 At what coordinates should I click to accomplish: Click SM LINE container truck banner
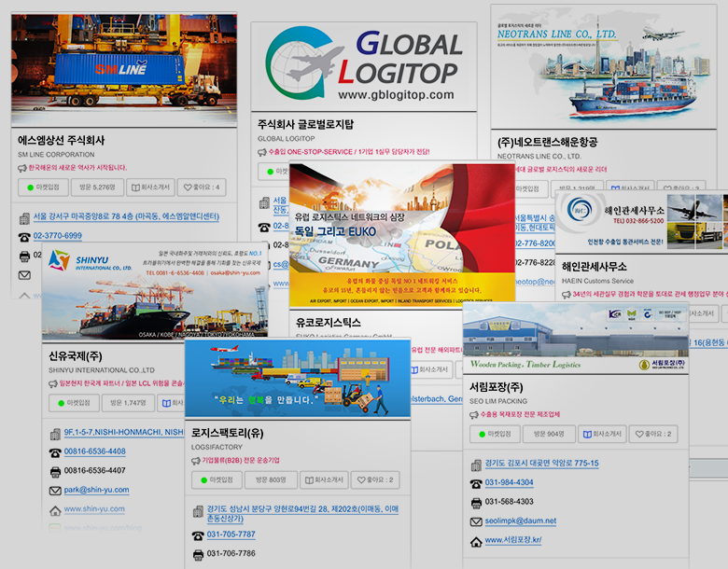pos(124,70)
